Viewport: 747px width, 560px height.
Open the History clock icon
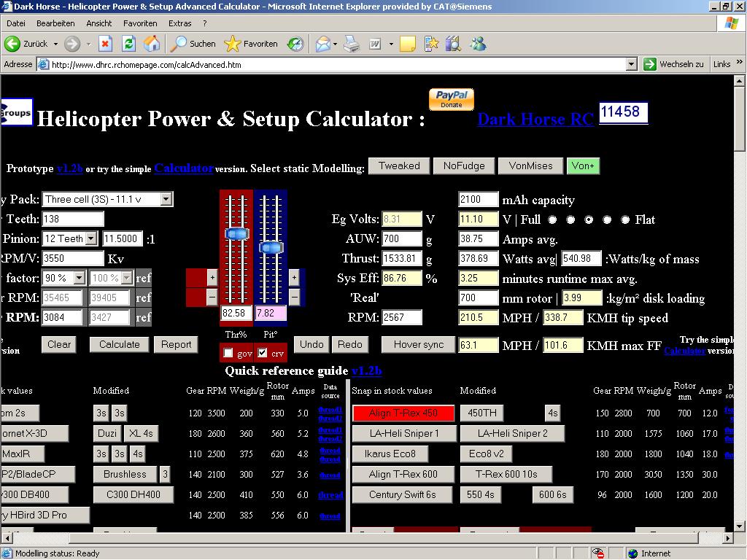tap(295, 44)
